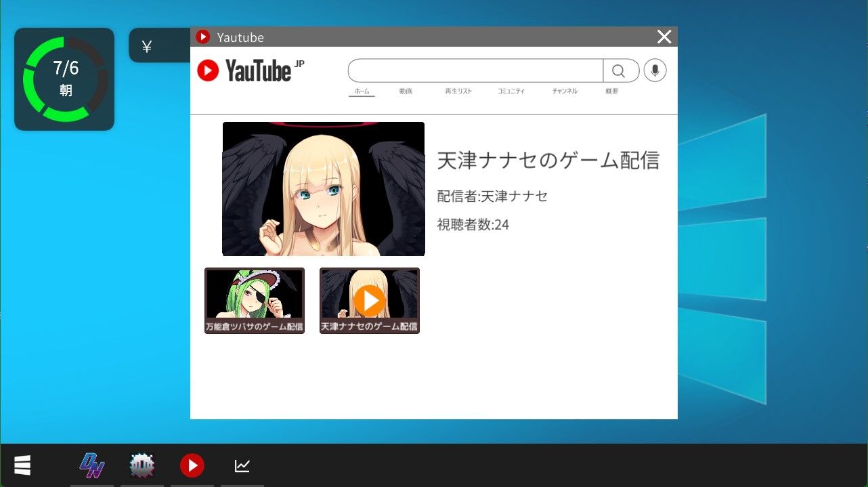Viewport: 868px width, 487px height.
Task: Click the play overlay on 天津ナナセ video thumbnail
Action: tap(369, 300)
